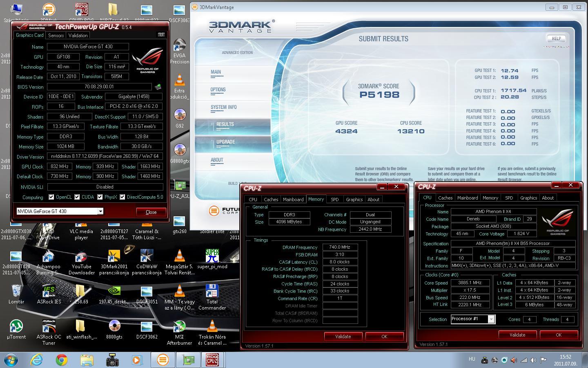Open the YouTube Downloader desktop shortcut

81,262
